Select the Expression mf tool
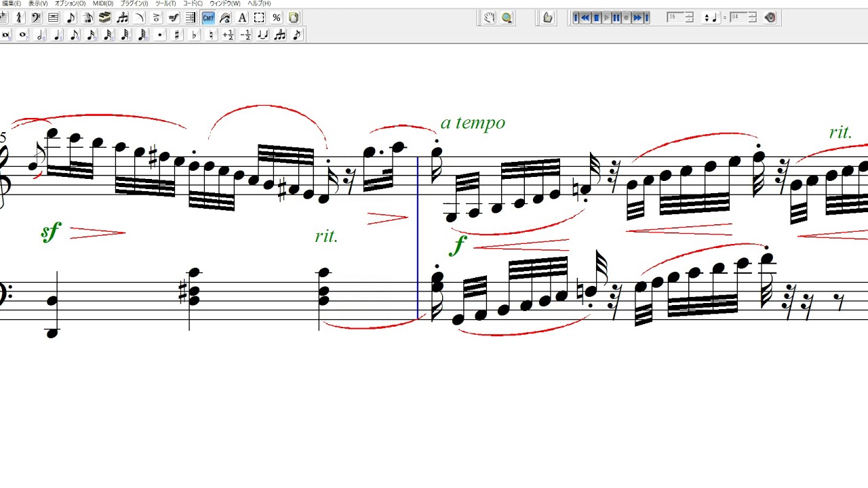Viewport: 868px width, 488px height. [174, 18]
